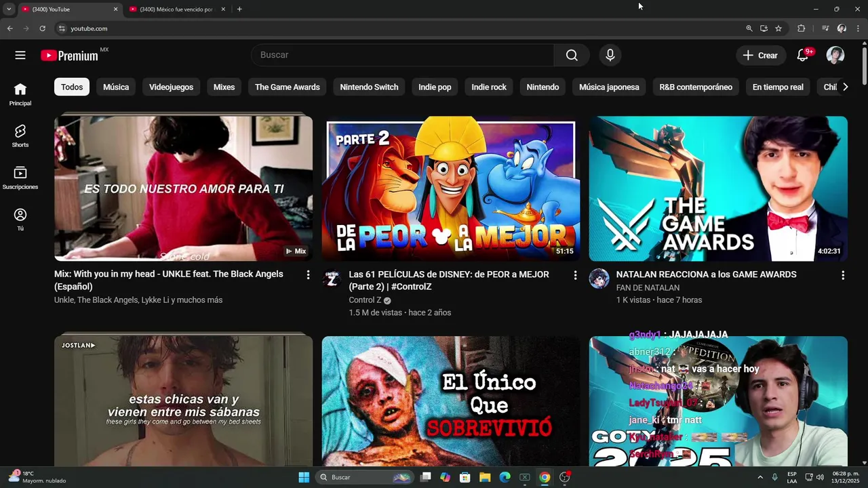Switch to the México fue vencido browser tab
This screenshot has height=488, width=868.
(176, 9)
